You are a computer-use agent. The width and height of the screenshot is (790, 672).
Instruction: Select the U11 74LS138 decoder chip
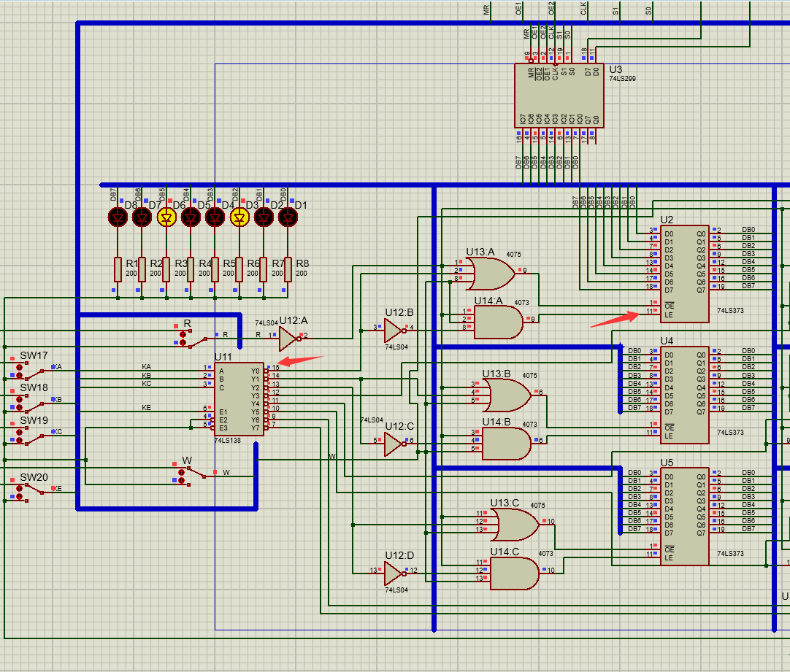239,398
